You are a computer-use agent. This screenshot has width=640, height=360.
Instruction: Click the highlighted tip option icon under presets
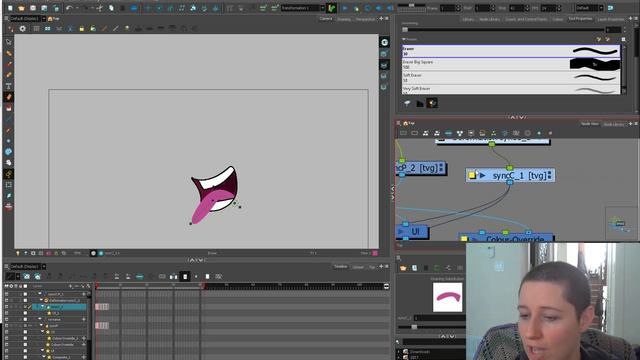coord(432,103)
